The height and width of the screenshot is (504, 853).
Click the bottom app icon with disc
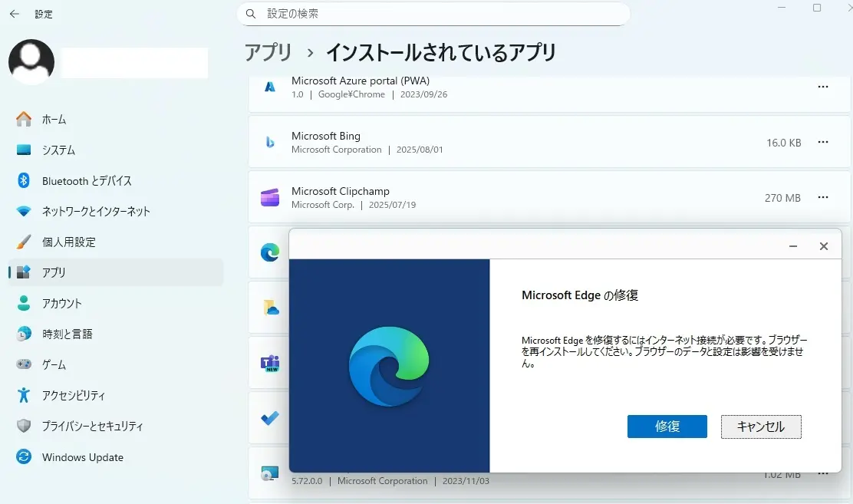pos(270,473)
